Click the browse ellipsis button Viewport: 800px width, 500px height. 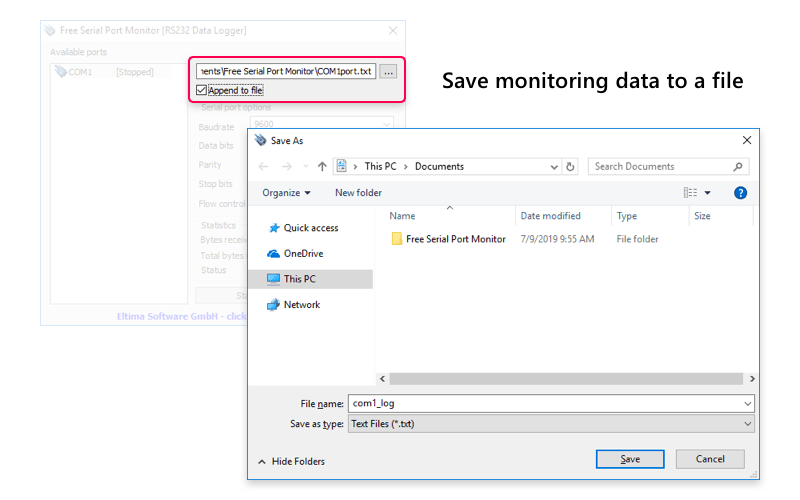coord(388,72)
